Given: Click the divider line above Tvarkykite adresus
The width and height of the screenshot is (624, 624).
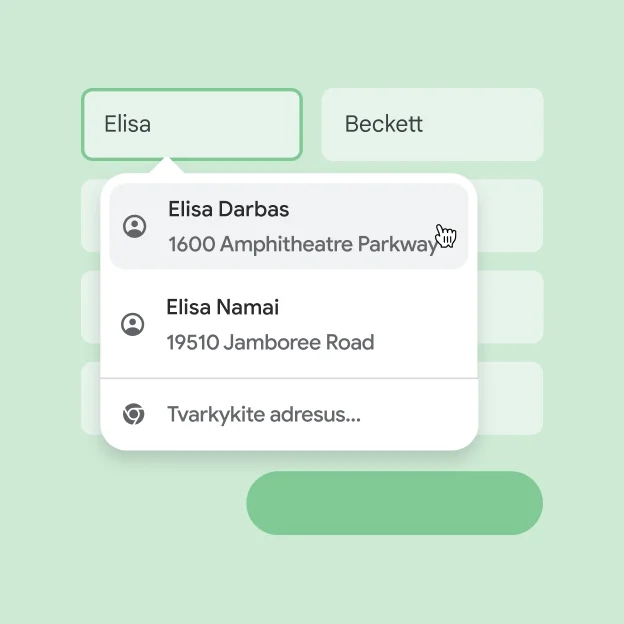Looking at the screenshot, I should (x=289, y=379).
